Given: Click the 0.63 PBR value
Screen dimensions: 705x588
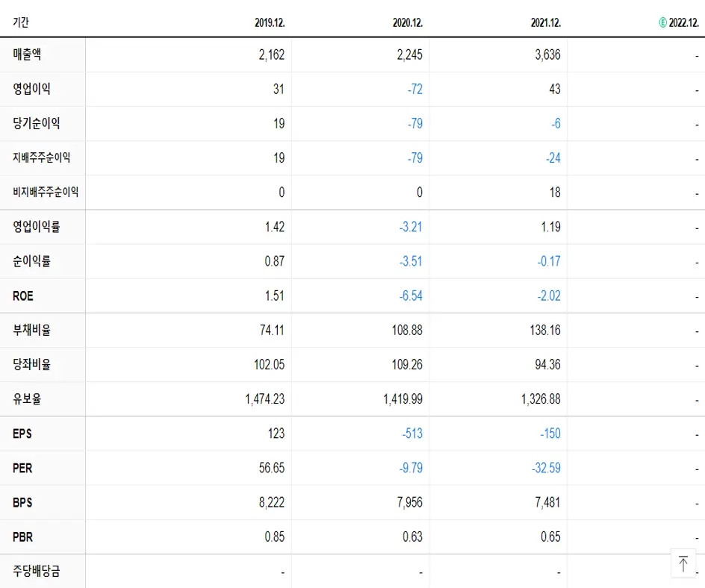Looking at the screenshot, I should [x=413, y=537].
